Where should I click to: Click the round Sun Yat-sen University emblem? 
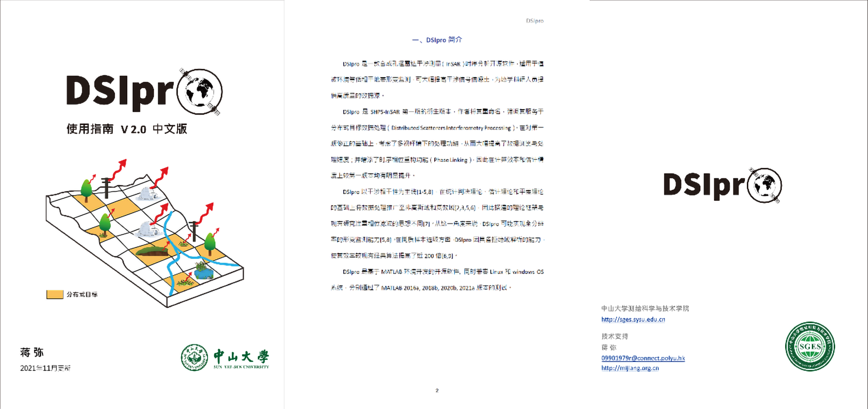194,357
